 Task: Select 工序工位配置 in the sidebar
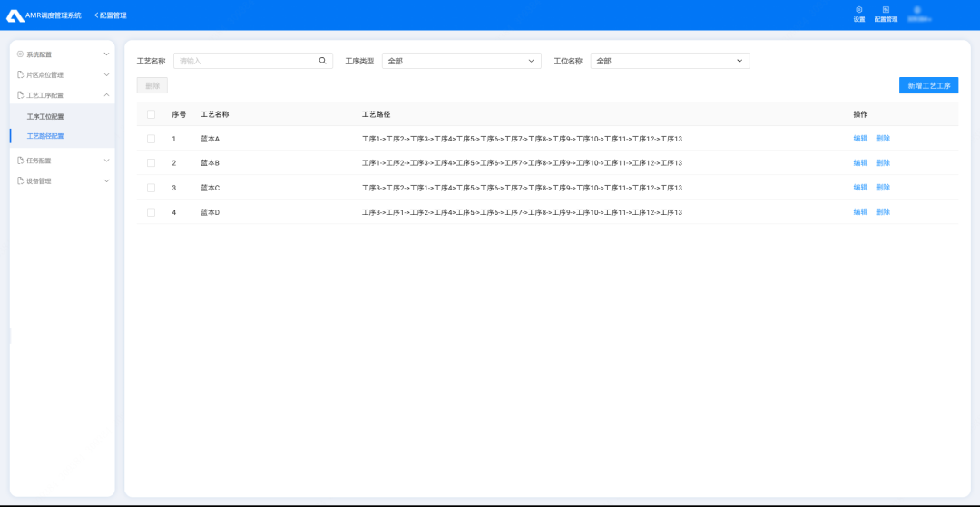[45, 117]
